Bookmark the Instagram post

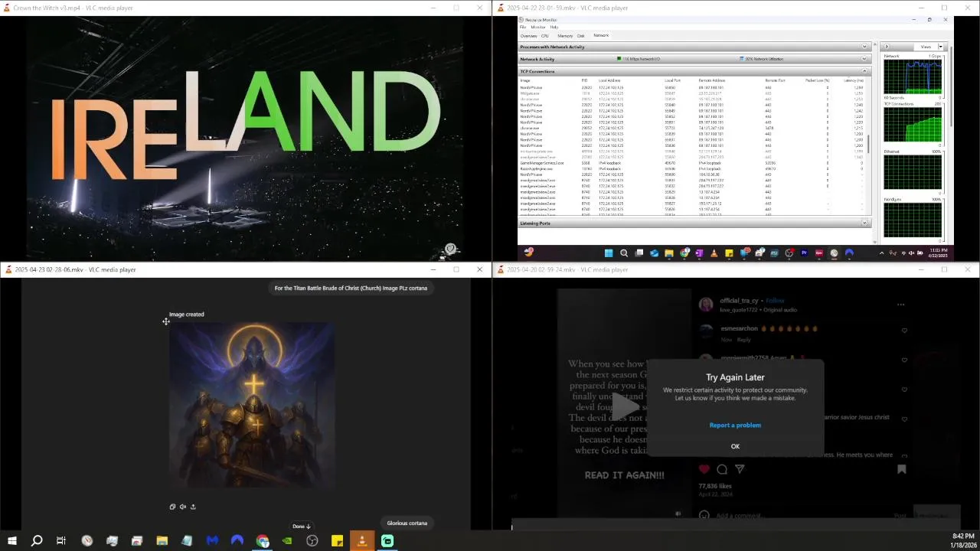(x=902, y=469)
